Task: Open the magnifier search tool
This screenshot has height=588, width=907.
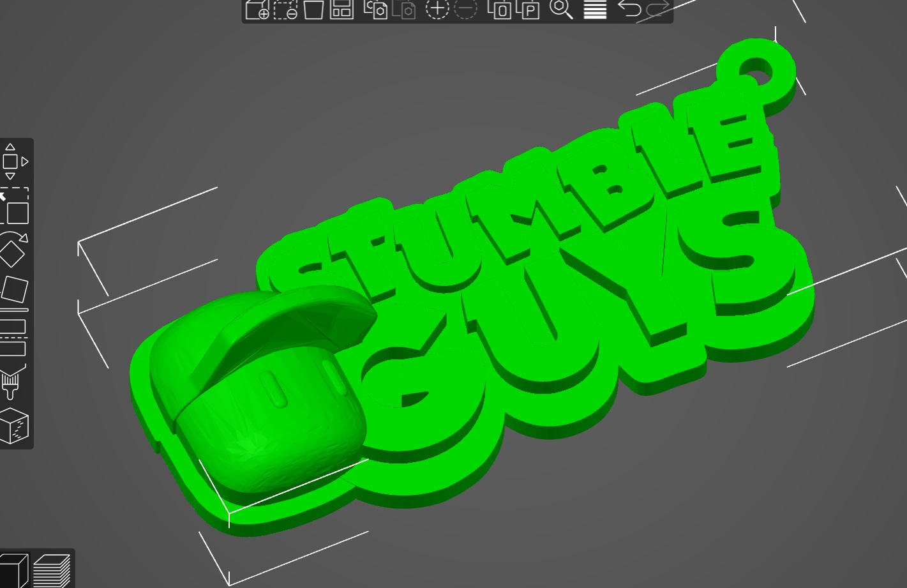Action: tap(562, 10)
